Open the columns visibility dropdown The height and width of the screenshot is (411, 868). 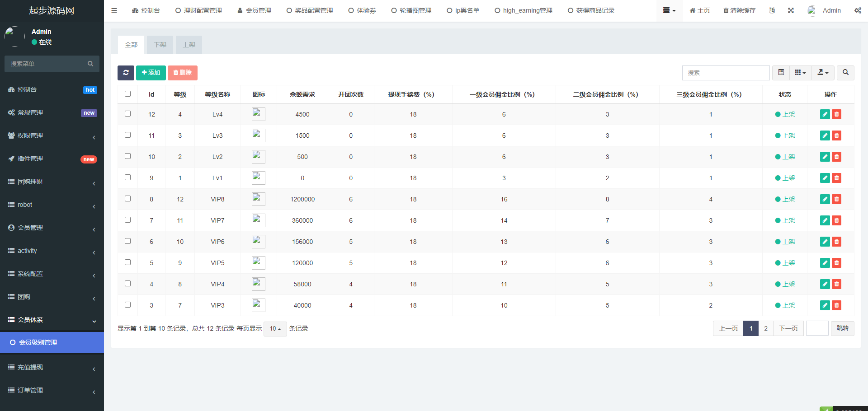pyautogui.click(x=800, y=73)
